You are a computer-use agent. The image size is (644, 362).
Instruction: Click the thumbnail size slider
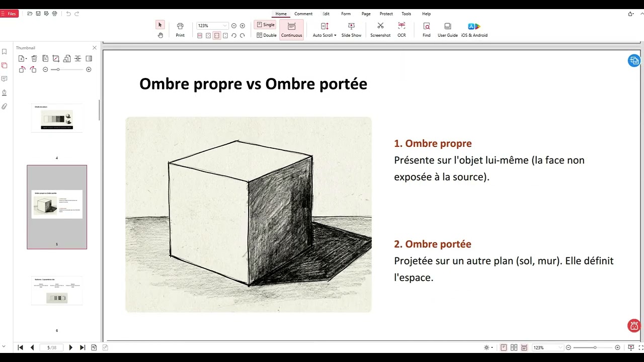pyautogui.click(x=67, y=69)
